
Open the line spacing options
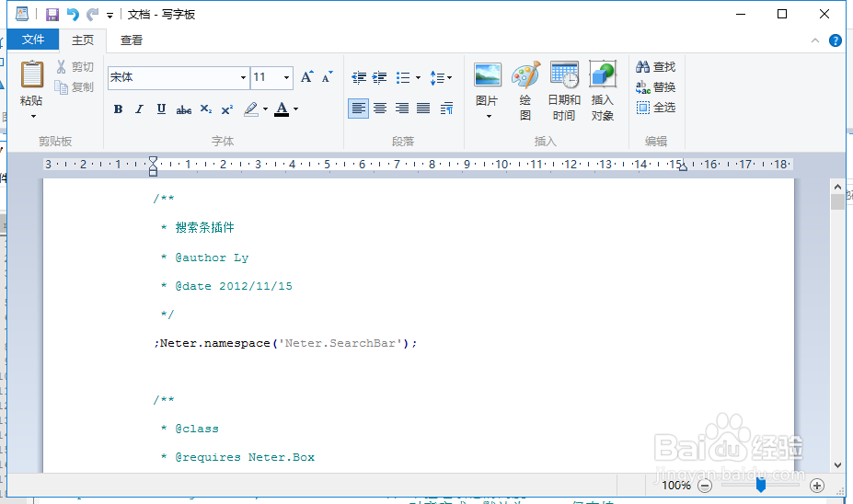pos(440,78)
